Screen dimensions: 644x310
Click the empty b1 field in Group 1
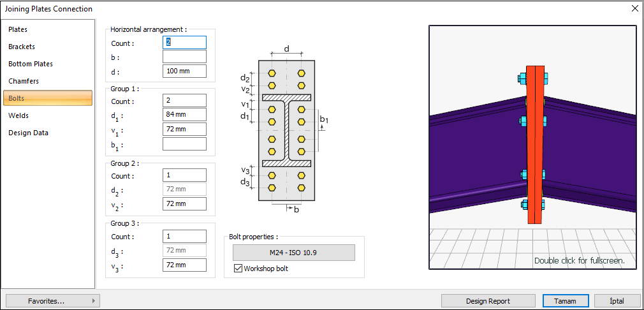coord(184,144)
